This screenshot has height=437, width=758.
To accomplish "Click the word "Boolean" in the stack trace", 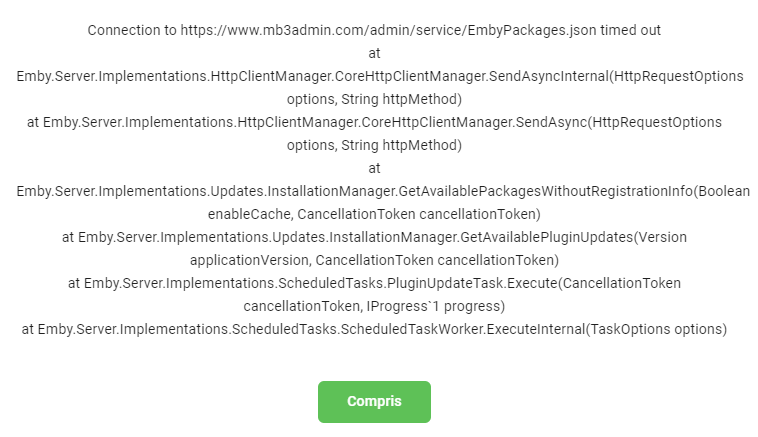I will [x=722, y=191].
